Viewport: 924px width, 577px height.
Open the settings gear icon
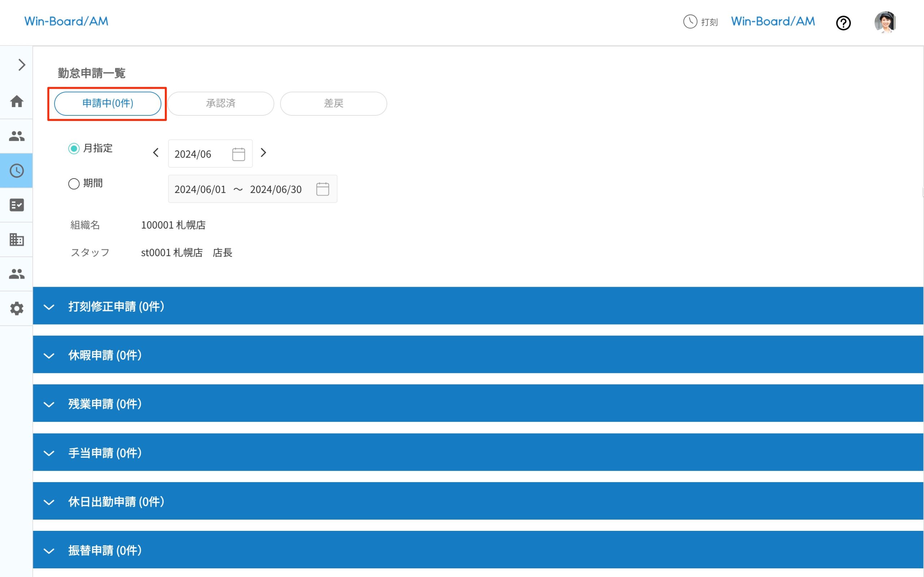coord(16,308)
